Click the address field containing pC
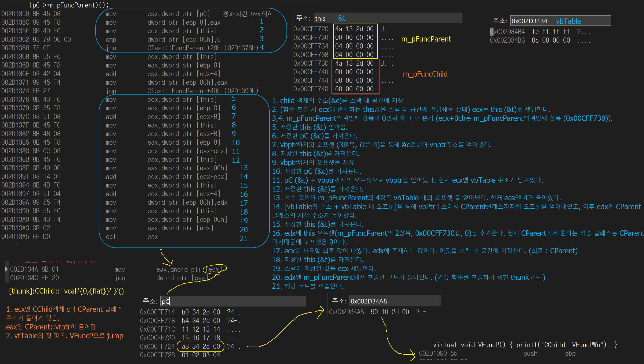Viewport: 644px width, 364px height. pos(233,301)
